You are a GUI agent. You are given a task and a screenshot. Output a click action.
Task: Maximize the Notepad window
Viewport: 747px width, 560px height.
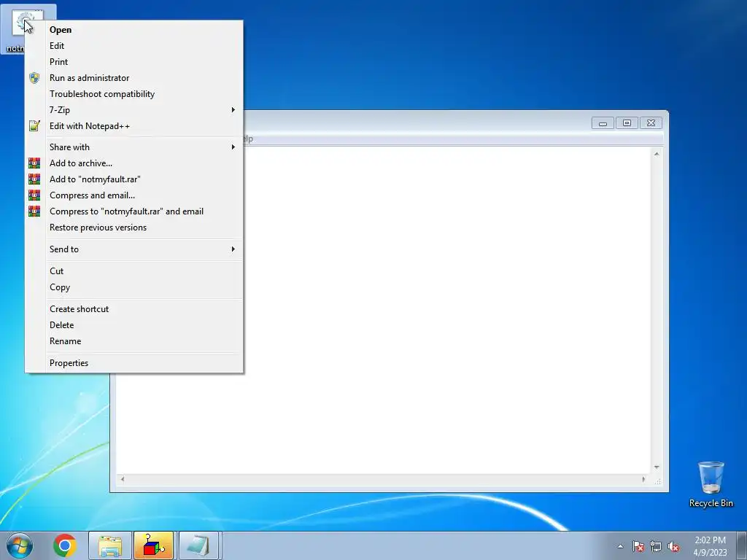pyautogui.click(x=627, y=123)
